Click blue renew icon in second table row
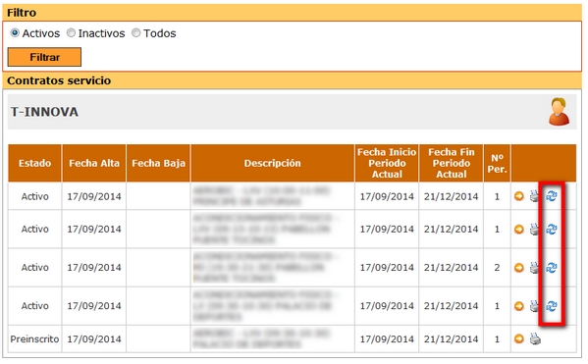The image size is (588, 364). [552, 229]
